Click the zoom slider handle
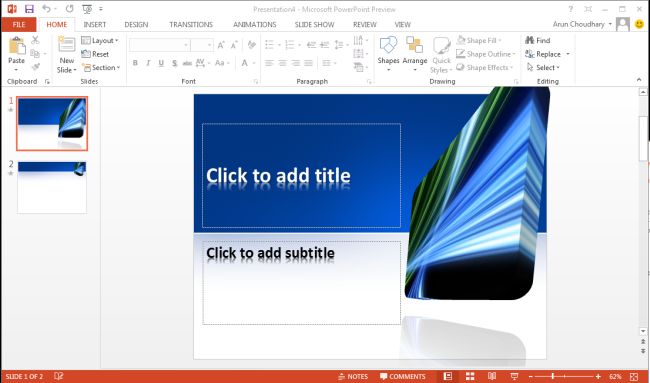650x383 pixels. (553, 376)
